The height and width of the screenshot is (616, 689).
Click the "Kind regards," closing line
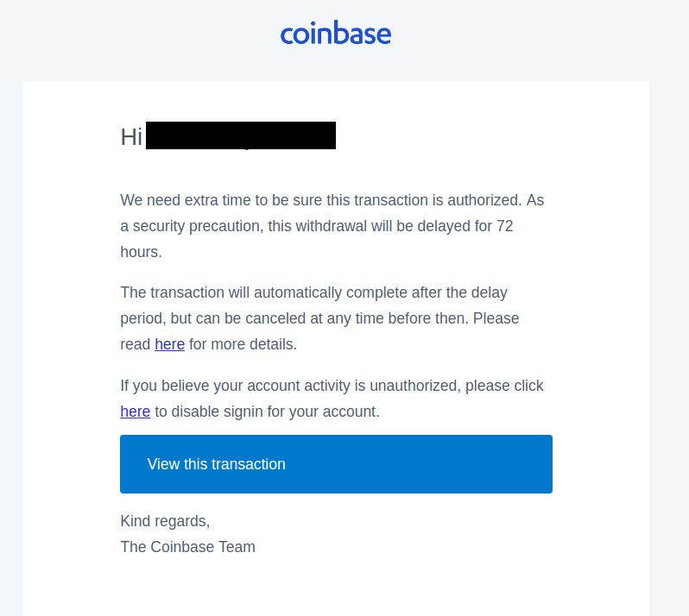[x=165, y=521]
